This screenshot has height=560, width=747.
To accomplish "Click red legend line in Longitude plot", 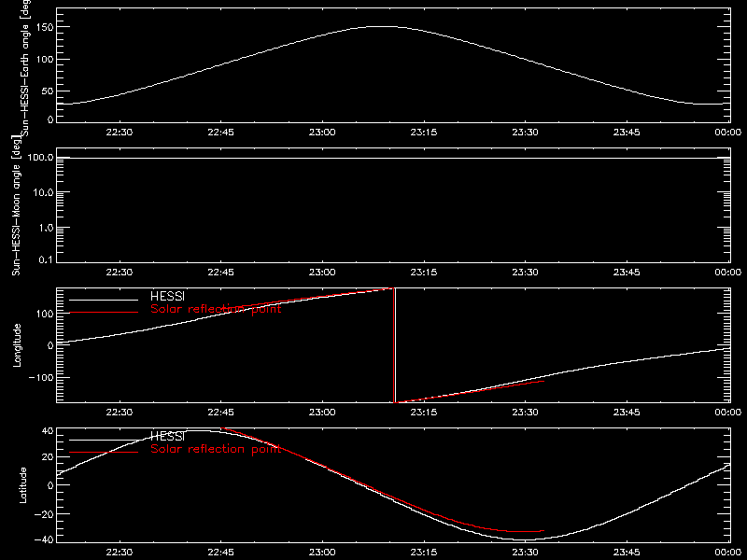I will [x=104, y=313].
